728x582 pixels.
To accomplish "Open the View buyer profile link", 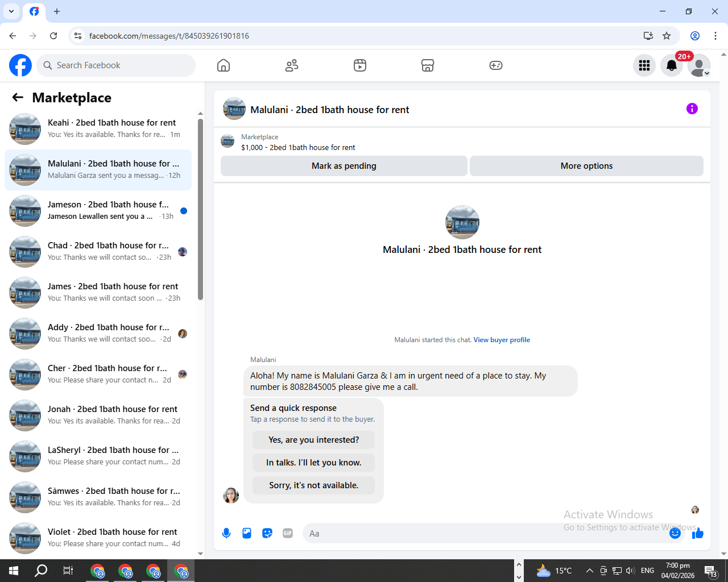I will coord(502,340).
